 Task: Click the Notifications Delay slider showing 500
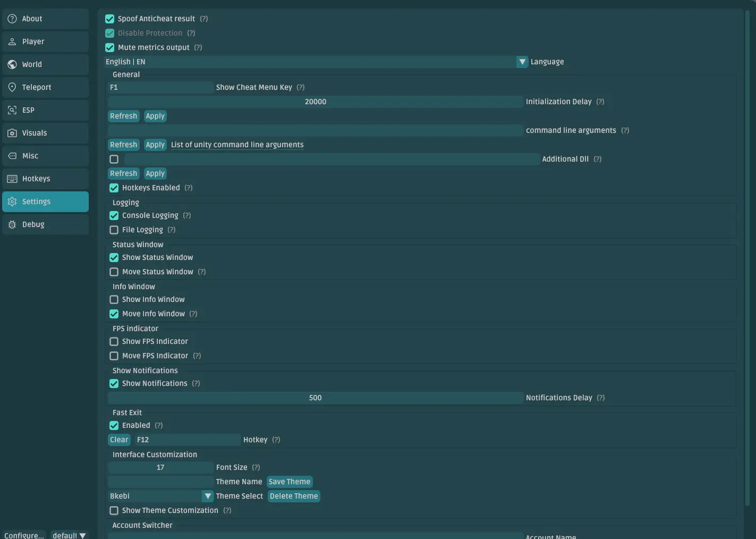(316, 398)
